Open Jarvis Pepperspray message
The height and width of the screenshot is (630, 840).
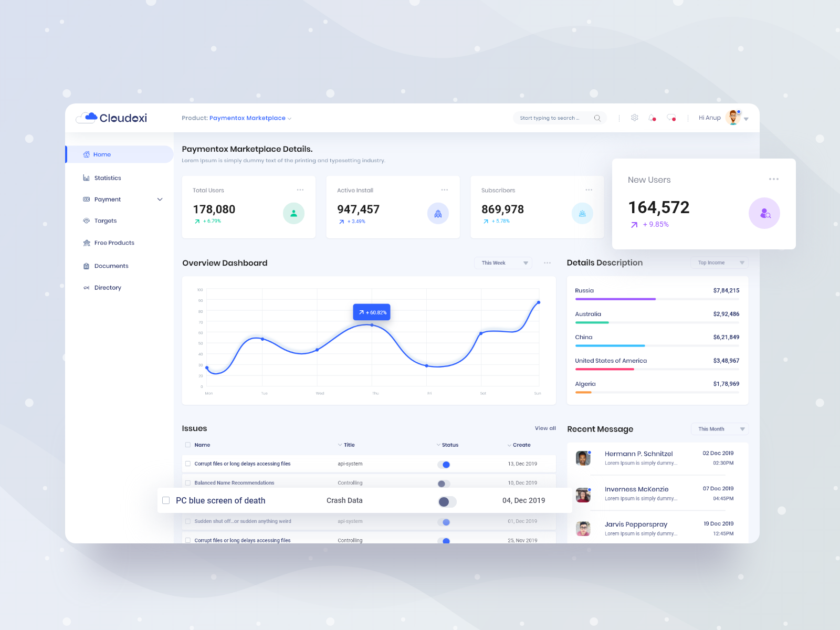(x=657, y=529)
